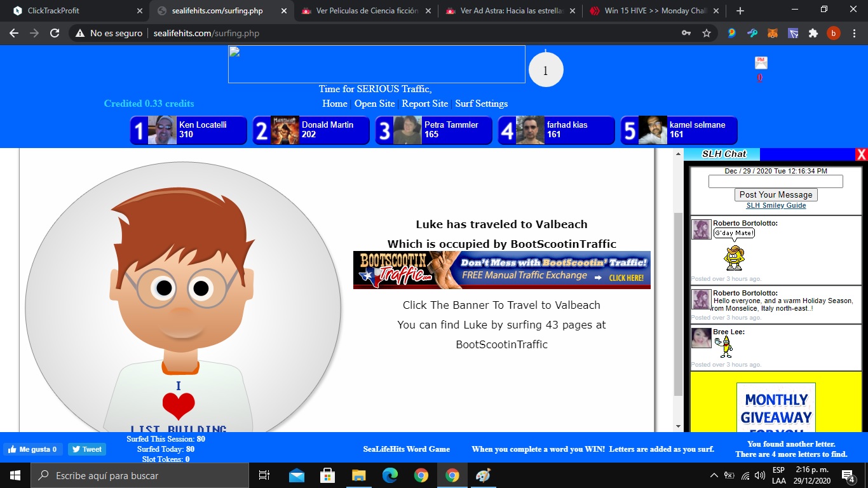Open the SLH Smiley Guide link
Image resolution: width=868 pixels, height=488 pixels.
click(x=776, y=205)
